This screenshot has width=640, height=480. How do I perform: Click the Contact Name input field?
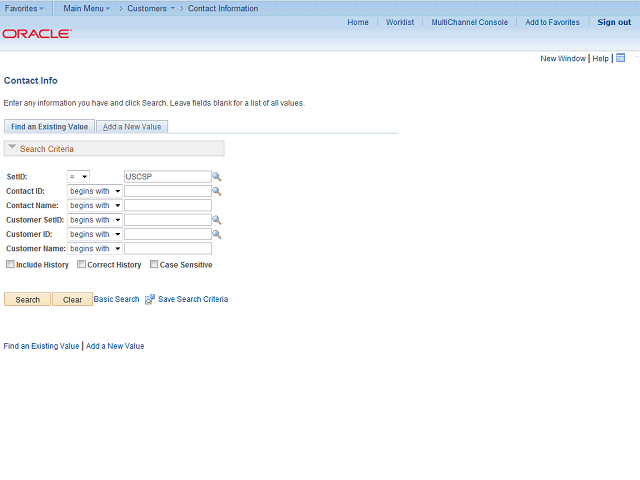coord(168,205)
